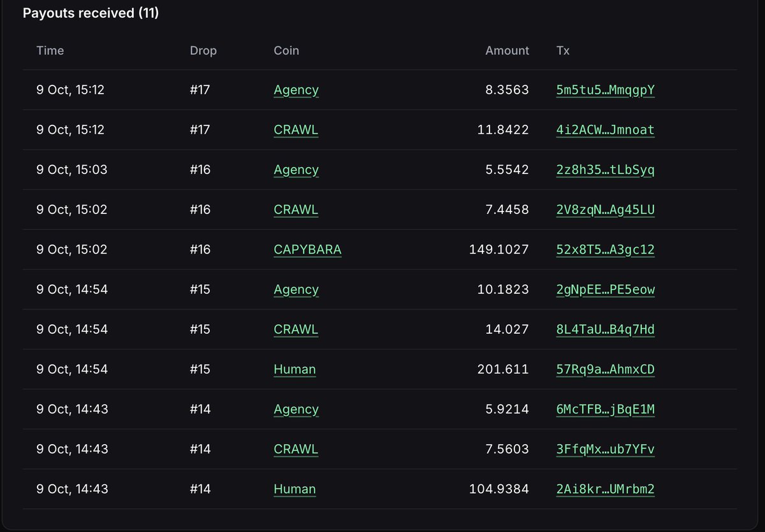Screen dimensions: 765x532
Task: Select the amount 5.5542
Action: (x=506, y=169)
